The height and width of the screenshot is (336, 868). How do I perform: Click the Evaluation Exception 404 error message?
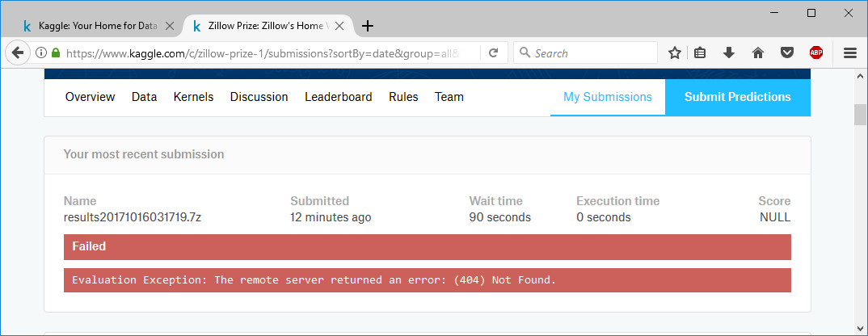[x=428, y=280]
